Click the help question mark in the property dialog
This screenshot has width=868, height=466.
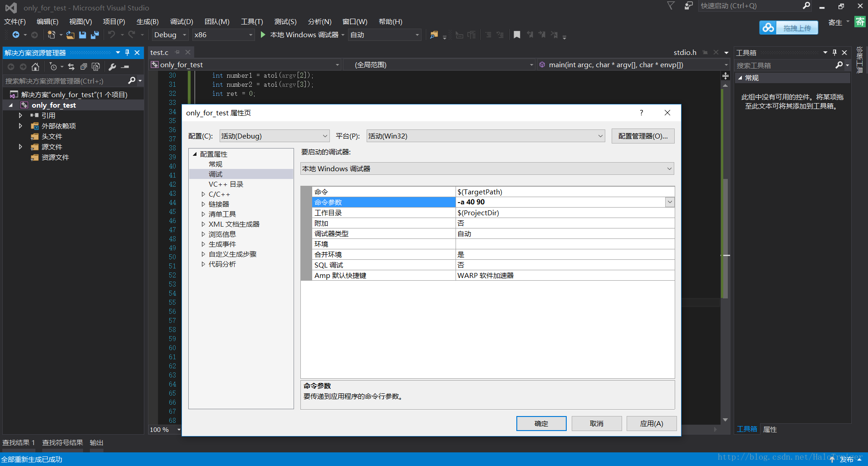(x=641, y=113)
